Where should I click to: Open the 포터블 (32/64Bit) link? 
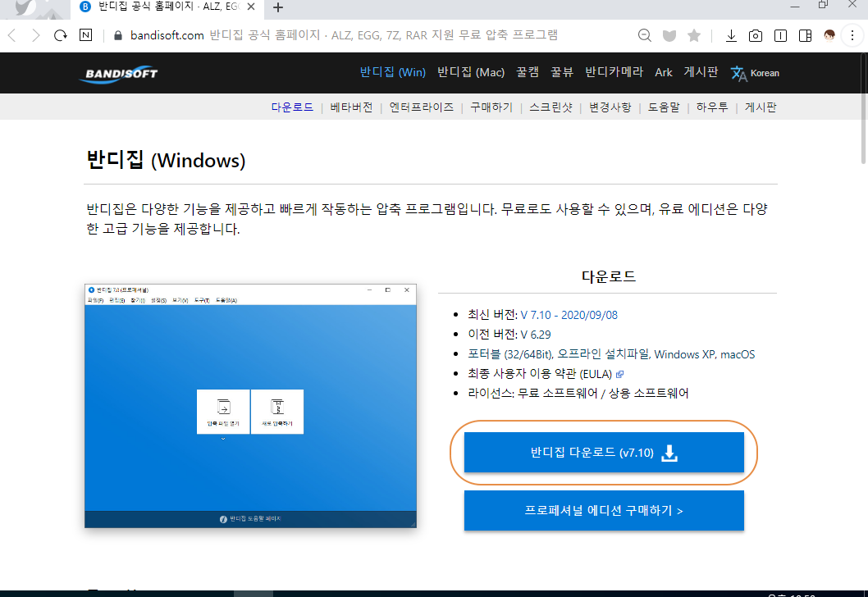pyautogui.click(x=509, y=354)
